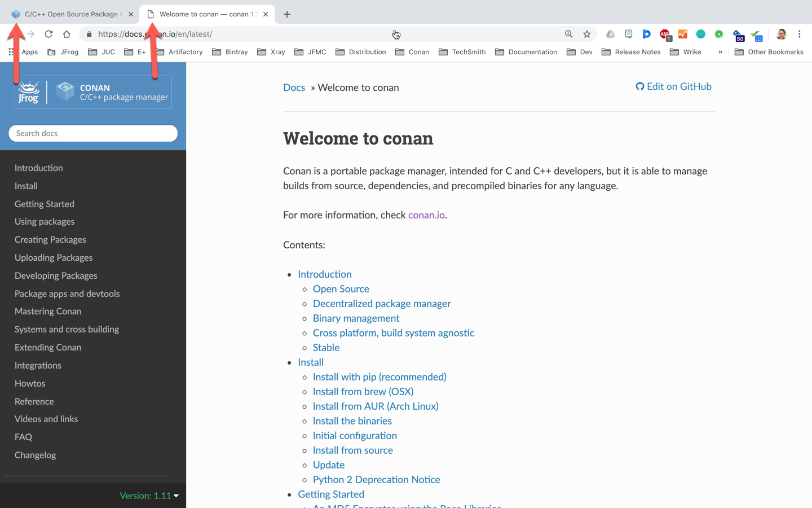Click into the Search docs field
Image resolution: width=812 pixels, height=508 pixels.
93,133
